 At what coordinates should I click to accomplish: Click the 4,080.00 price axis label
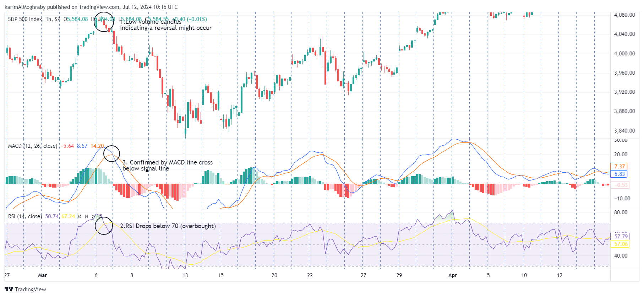[x=624, y=15]
